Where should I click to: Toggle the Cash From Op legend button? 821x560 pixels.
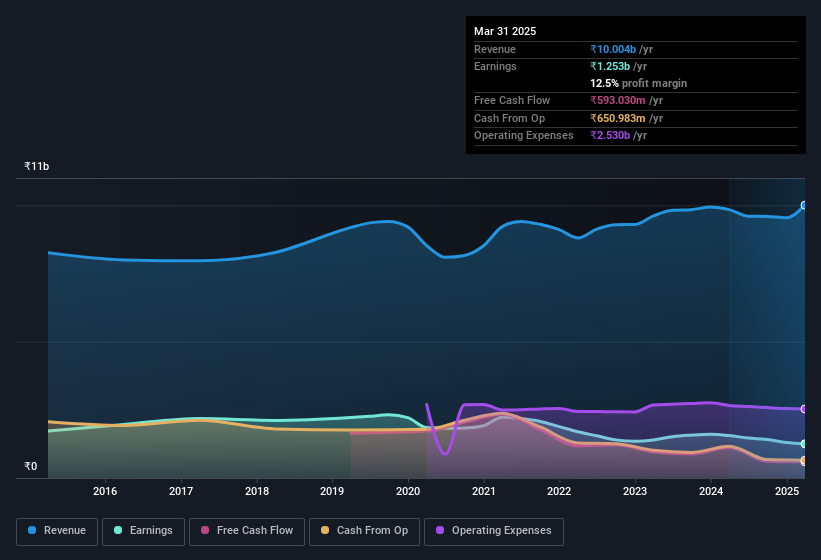[364, 532]
